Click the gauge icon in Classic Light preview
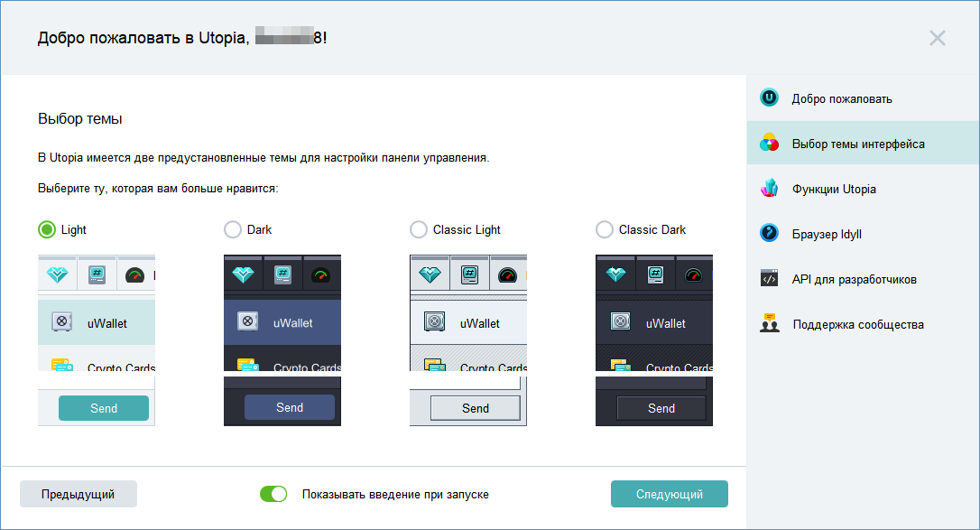 tap(507, 275)
